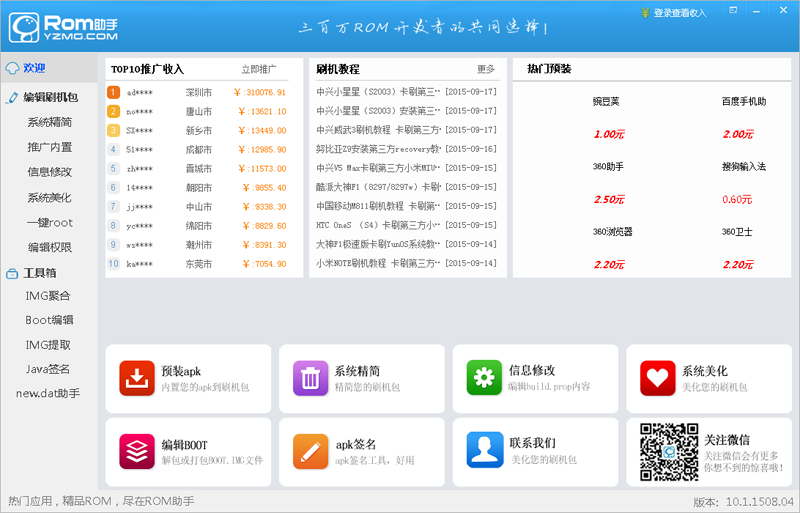Click the 编辑BOOT layers icon

tap(137, 451)
